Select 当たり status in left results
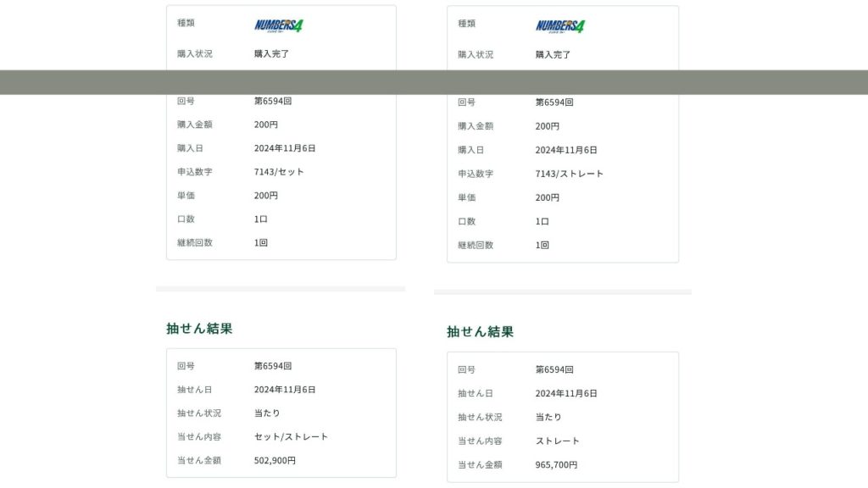This screenshot has width=868, height=488. (x=267, y=413)
